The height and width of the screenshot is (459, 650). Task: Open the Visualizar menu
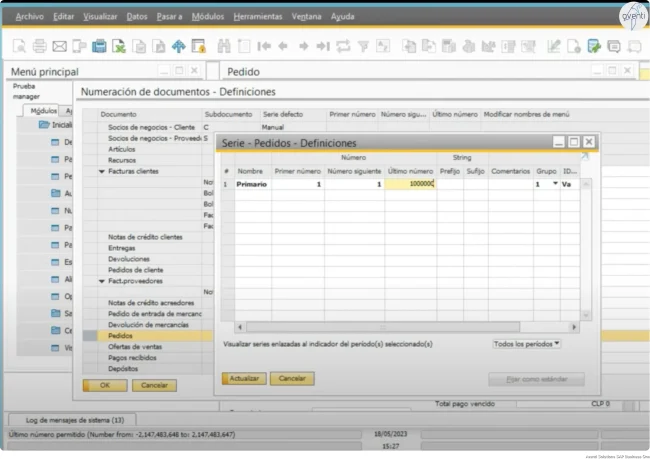pyautogui.click(x=100, y=17)
